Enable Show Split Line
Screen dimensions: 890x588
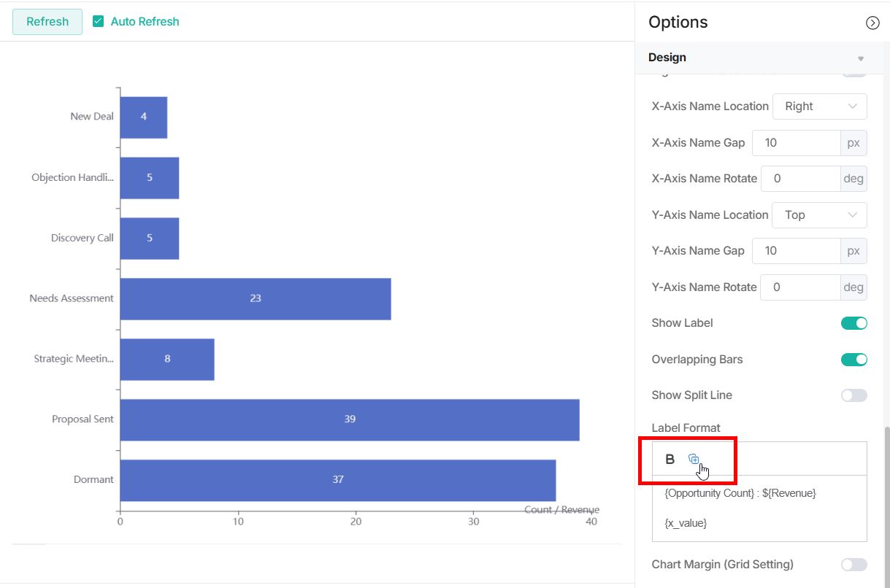pos(853,395)
